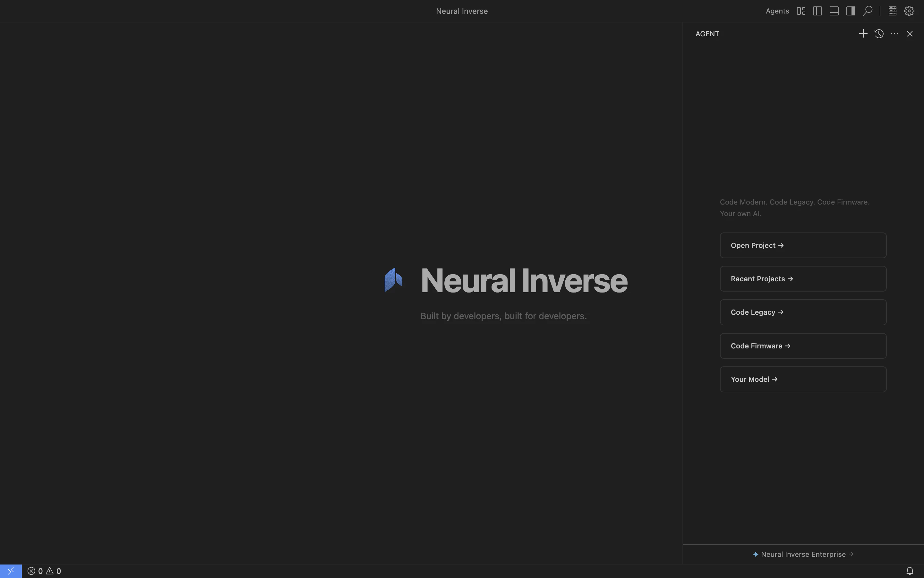Toggle the bottom panel visibility
924x578 pixels.
coord(834,11)
